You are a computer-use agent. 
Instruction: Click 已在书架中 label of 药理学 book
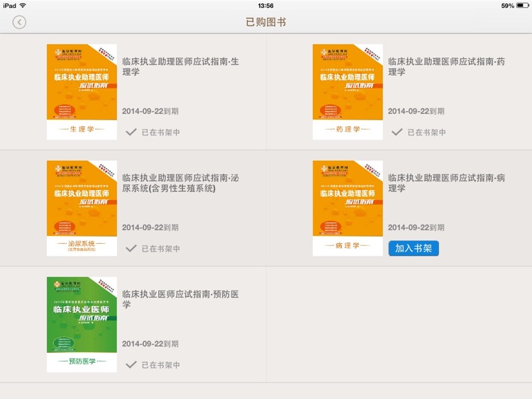click(x=427, y=133)
